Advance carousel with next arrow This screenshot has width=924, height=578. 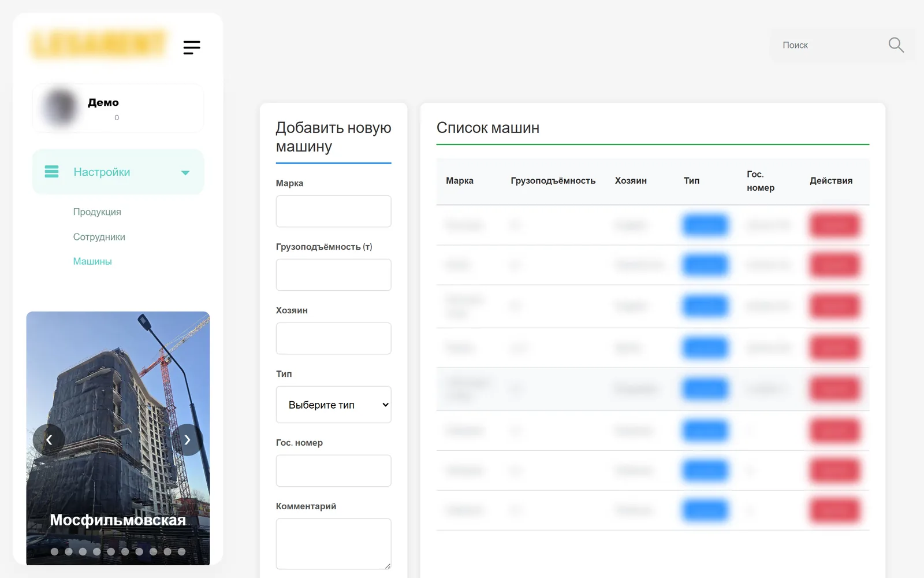pos(187,440)
